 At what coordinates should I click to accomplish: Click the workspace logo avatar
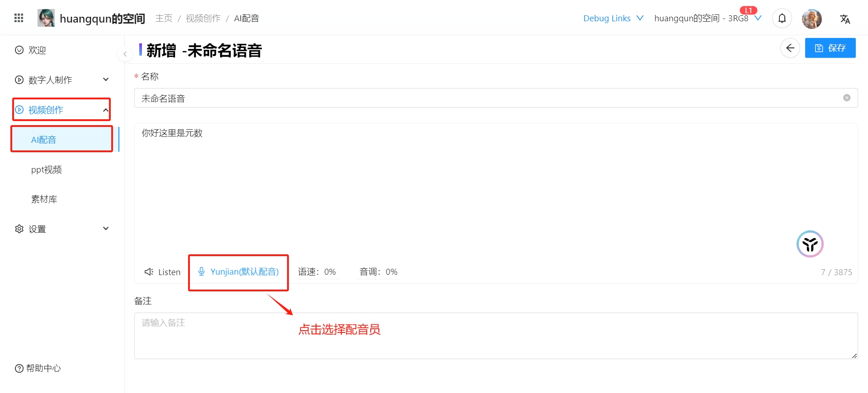point(46,18)
